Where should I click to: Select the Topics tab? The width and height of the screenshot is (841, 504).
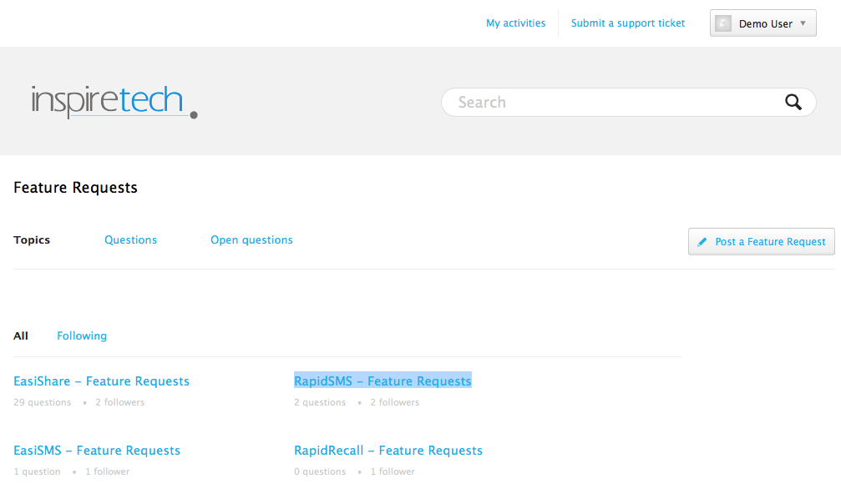32,240
